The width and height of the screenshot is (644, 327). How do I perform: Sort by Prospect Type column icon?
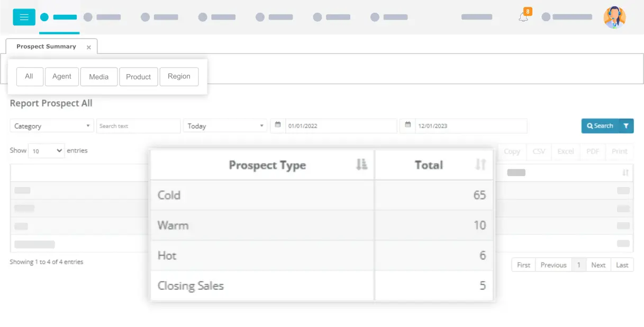[361, 165]
